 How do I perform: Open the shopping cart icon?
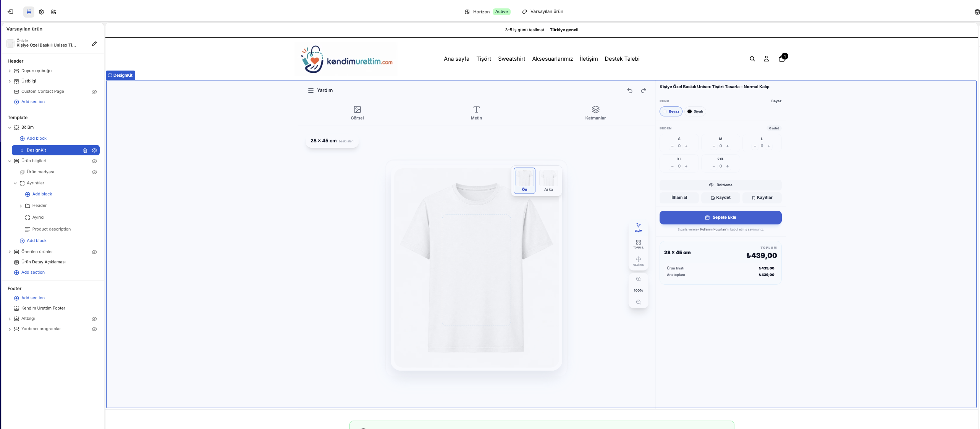782,59
